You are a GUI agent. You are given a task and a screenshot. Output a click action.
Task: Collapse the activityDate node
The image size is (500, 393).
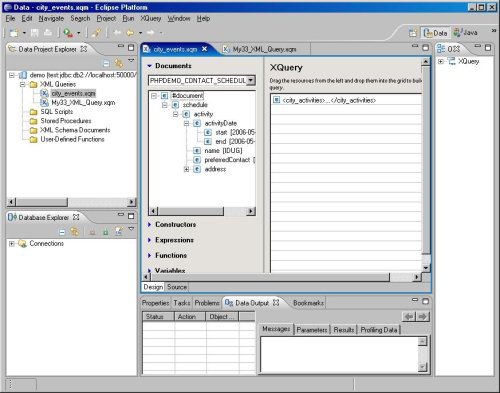tap(187, 123)
